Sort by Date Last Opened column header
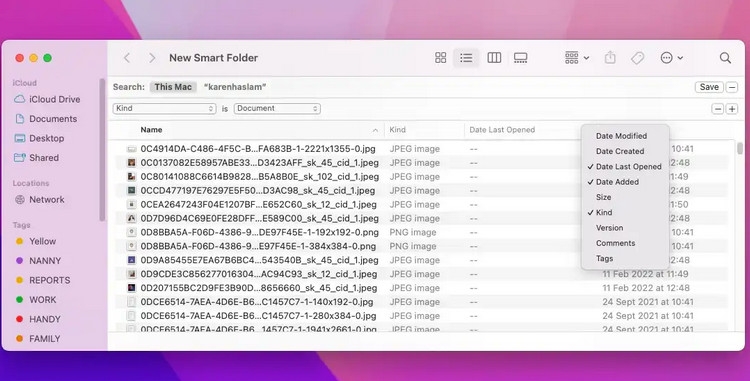Screen dimensions: 750x381 (x=502, y=130)
